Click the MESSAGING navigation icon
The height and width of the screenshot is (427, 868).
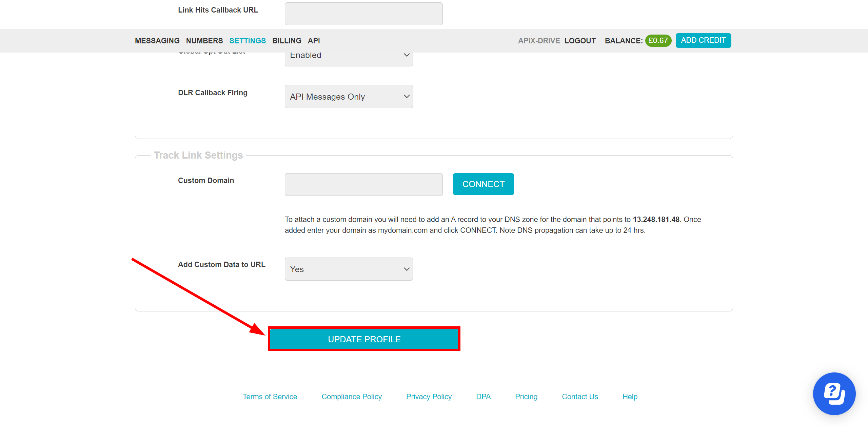click(157, 40)
